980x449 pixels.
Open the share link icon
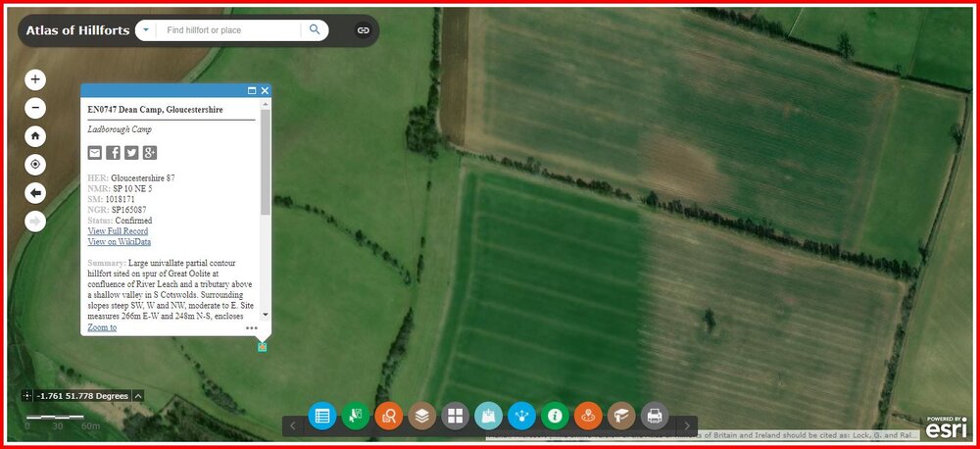coord(364,30)
